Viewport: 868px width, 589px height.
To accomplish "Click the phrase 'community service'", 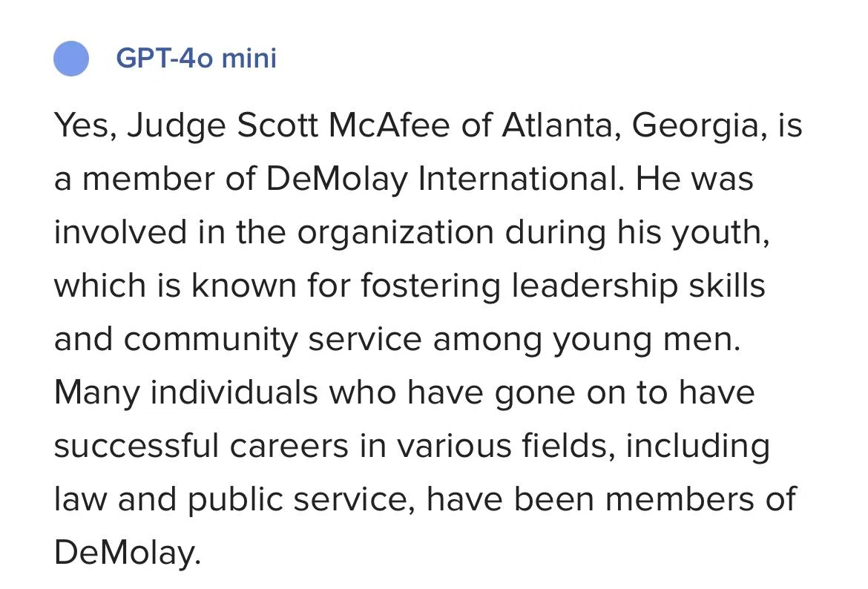I will click(x=273, y=339).
